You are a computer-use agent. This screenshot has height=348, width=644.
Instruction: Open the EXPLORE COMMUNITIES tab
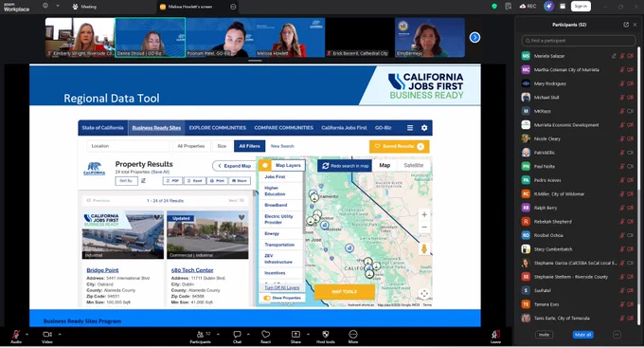coord(218,128)
